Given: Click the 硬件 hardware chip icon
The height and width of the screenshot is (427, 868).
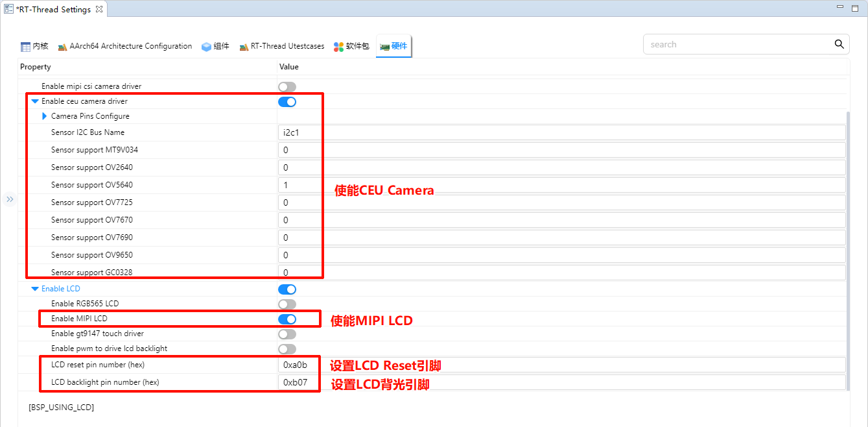Looking at the screenshot, I should click(x=384, y=47).
